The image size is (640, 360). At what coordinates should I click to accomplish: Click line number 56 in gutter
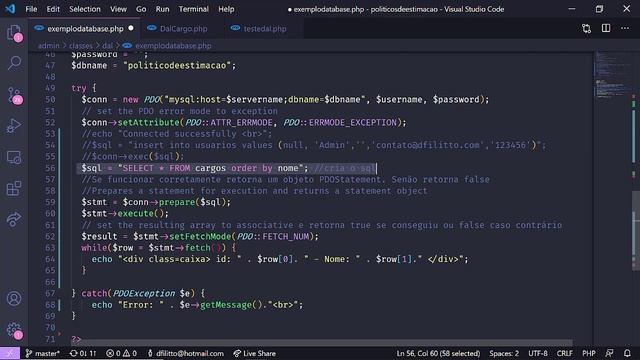50,168
